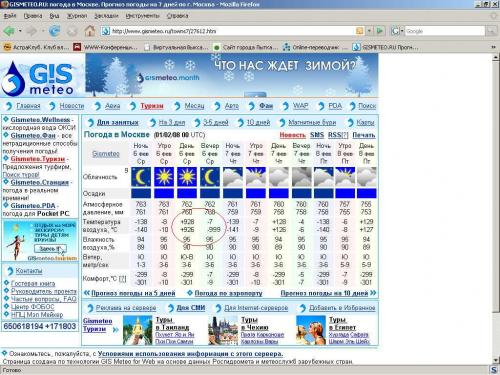Go to the WAP navigation link
The image size is (500, 375).
[x=300, y=106]
